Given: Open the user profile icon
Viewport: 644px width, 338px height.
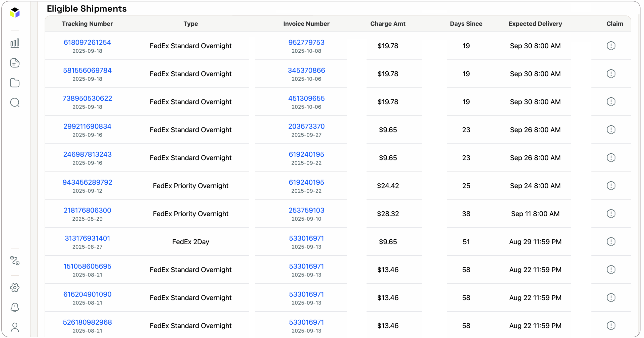Looking at the screenshot, I should [15, 327].
